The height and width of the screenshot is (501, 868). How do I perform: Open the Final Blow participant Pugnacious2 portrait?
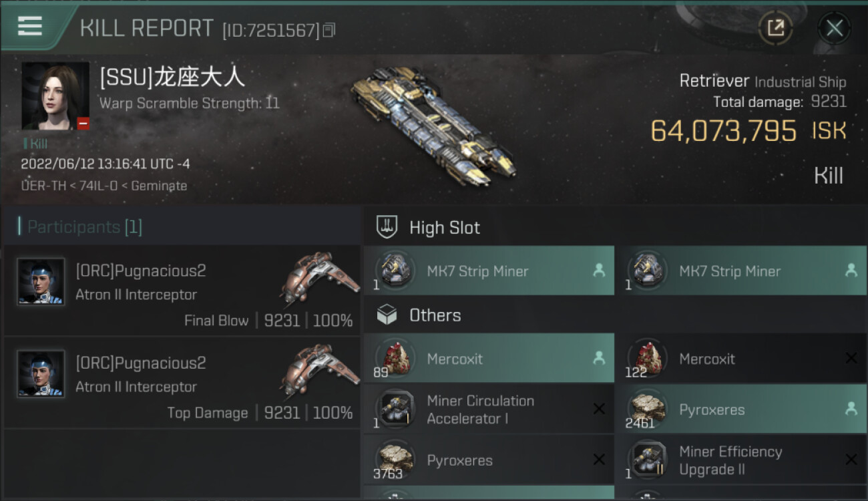pos(41,282)
